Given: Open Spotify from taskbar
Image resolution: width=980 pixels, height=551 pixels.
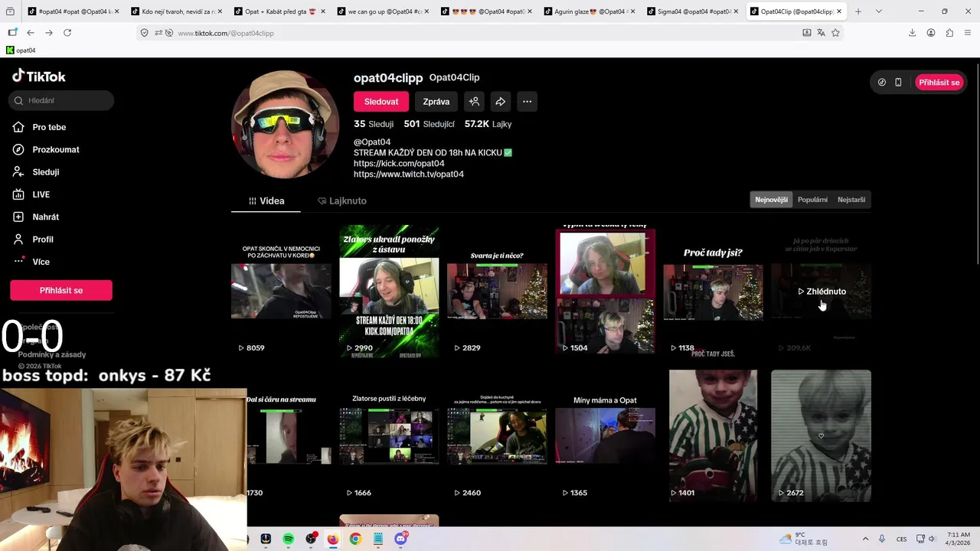Looking at the screenshot, I should point(288,539).
